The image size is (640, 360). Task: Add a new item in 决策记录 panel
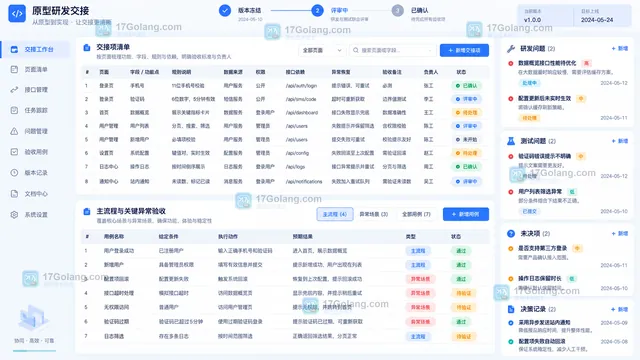(620, 309)
